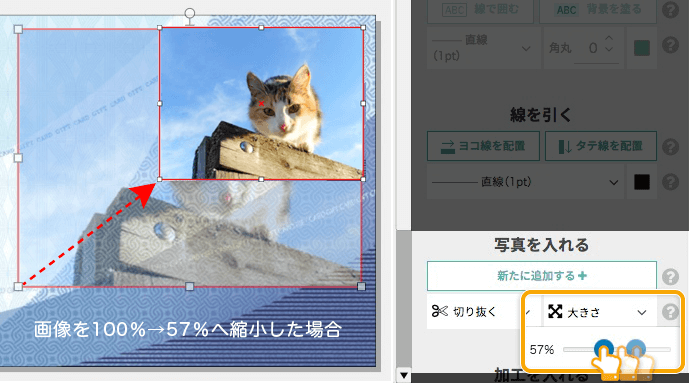Viewport: 689px width, 383px height.
Task: Click help icon beside 角丸 setting
Action: [671, 44]
